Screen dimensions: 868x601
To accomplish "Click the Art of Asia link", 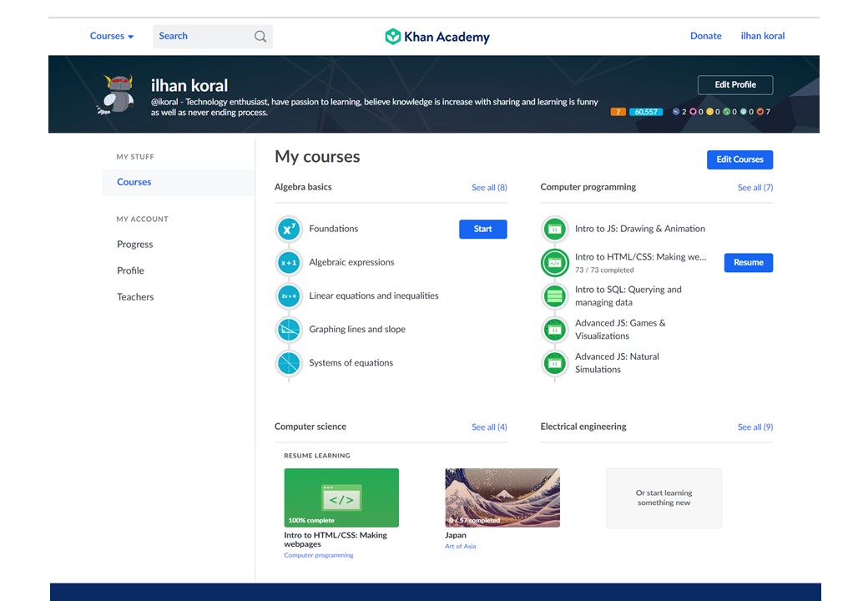I will click(461, 546).
